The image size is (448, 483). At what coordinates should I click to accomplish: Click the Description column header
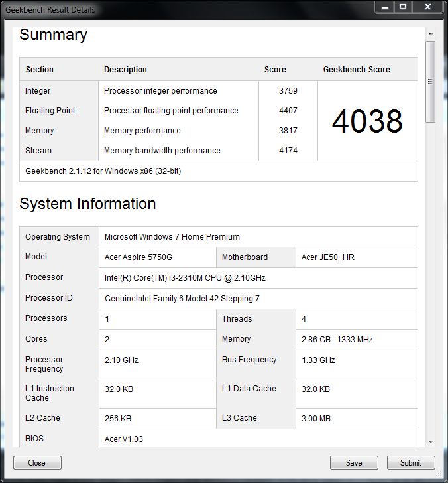pyautogui.click(x=125, y=69)
